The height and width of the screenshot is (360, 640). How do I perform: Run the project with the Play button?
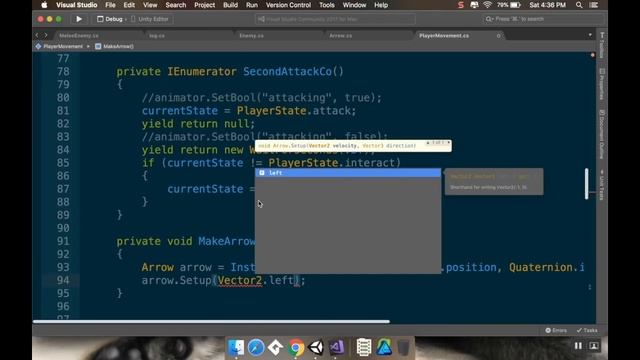pyautogui.click(x=79, y=19)
